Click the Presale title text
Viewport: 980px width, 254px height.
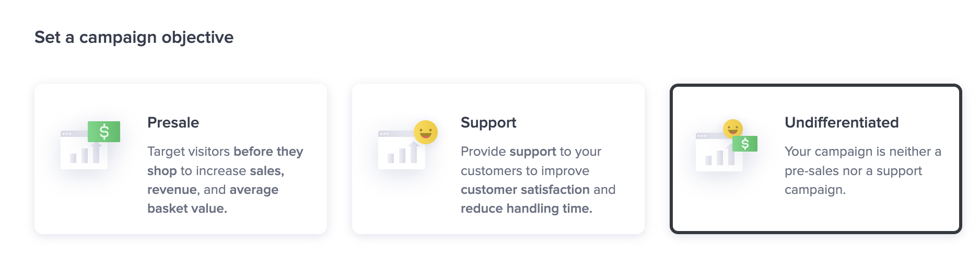tap(173, 123)
